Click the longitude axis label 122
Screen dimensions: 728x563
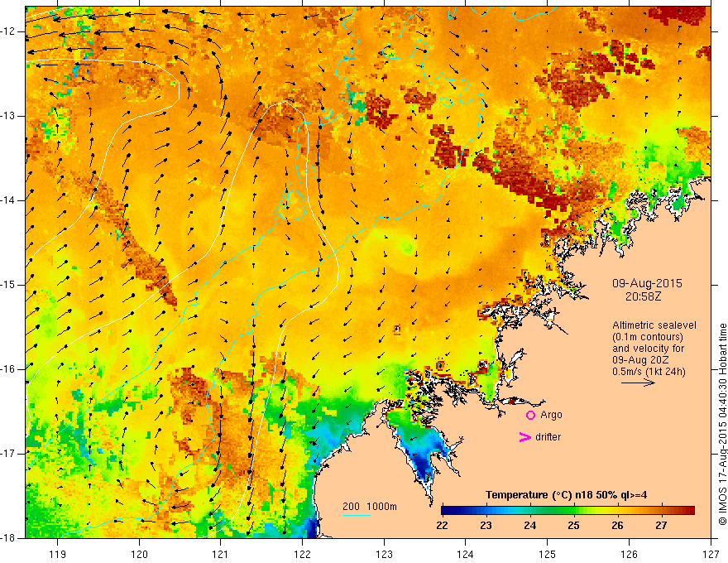coord(302,554)
